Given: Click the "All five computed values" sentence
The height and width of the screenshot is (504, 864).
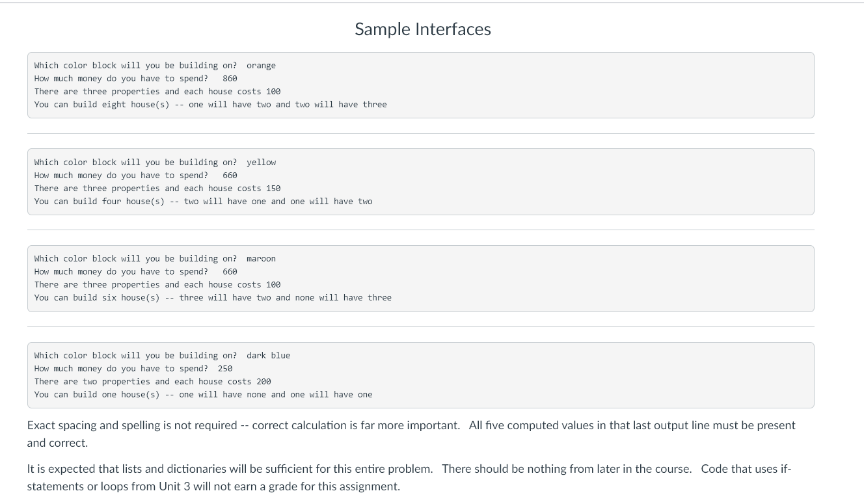Looking at the screenshot, I should click(631, 425).
